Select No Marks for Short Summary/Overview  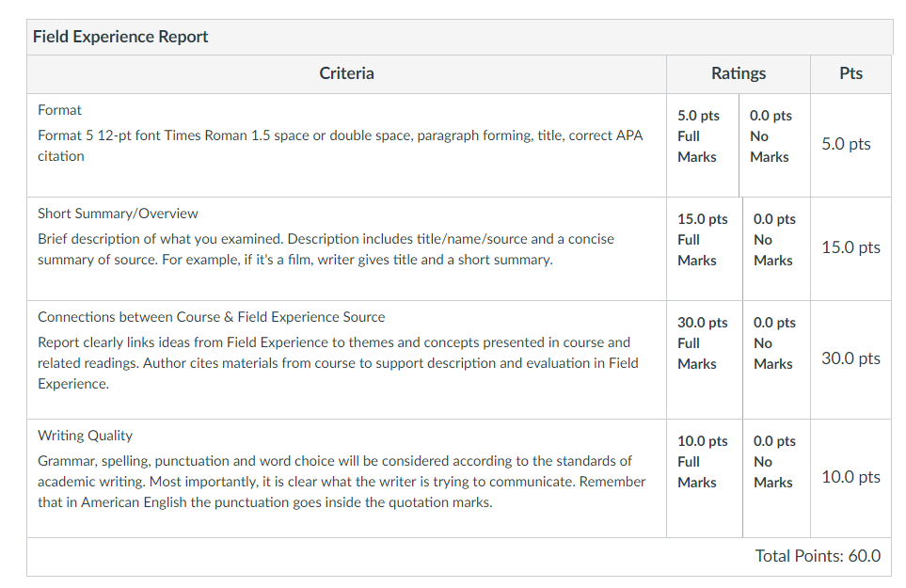click(776, 248)
